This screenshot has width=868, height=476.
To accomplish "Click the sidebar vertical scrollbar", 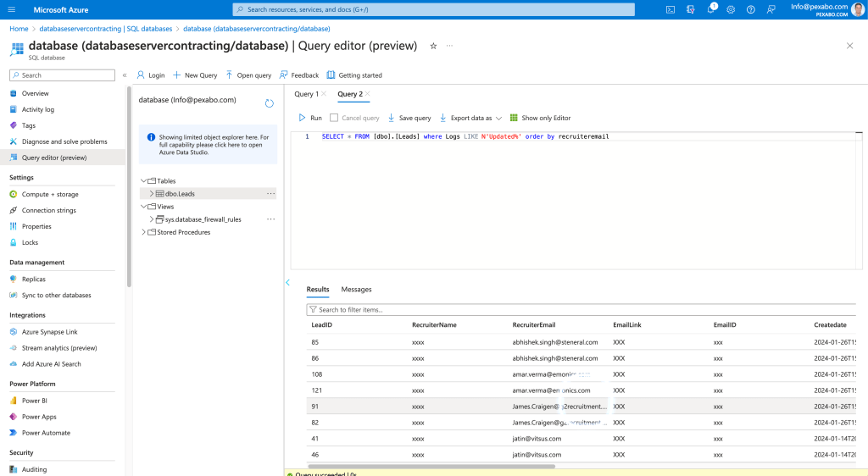I will click(x=129, y=186).
